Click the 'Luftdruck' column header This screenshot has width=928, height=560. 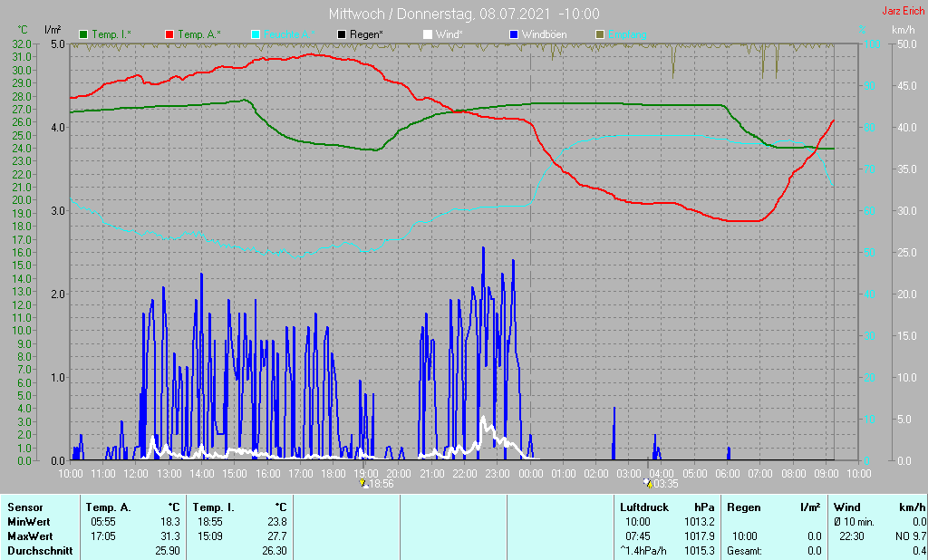tap(644, 507)
